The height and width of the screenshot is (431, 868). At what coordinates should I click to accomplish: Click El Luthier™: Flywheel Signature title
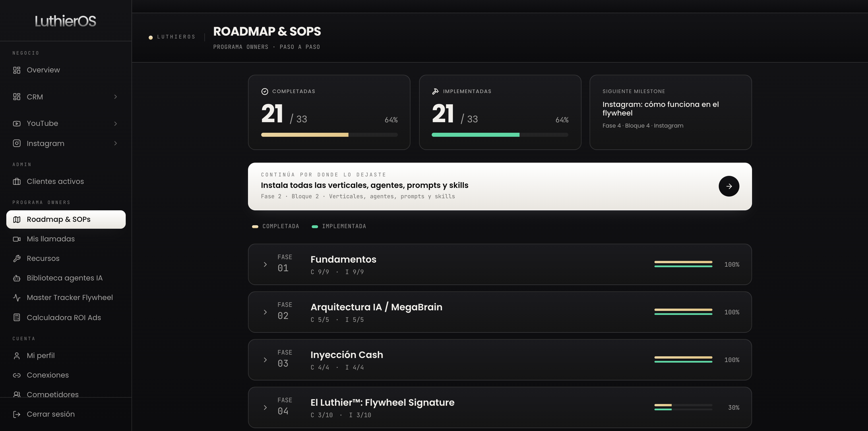point(382,402)
